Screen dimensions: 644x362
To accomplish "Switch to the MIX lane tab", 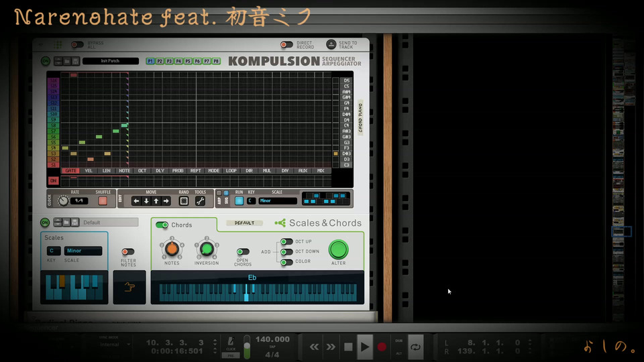I will click(x=321, y=171).
